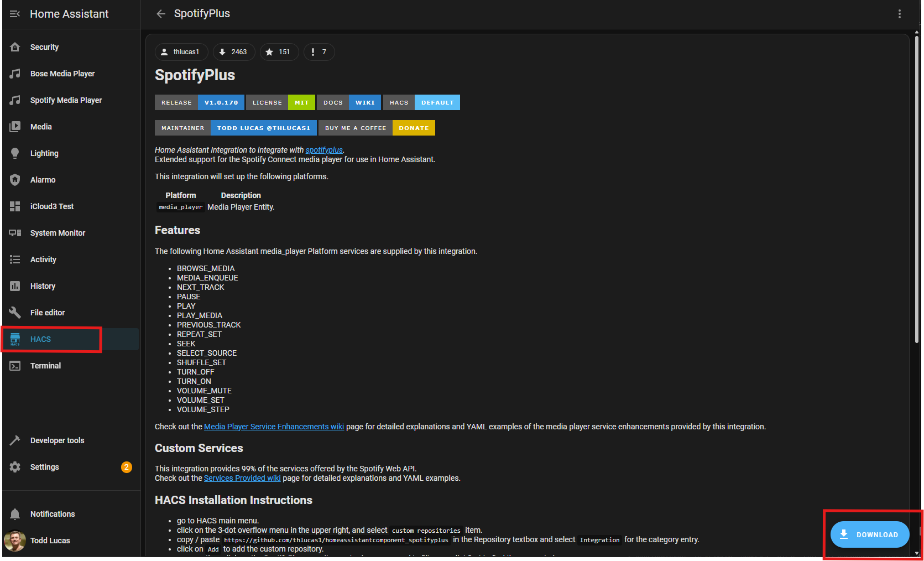Click the iCloud3 Test dashboard icon

15,206
